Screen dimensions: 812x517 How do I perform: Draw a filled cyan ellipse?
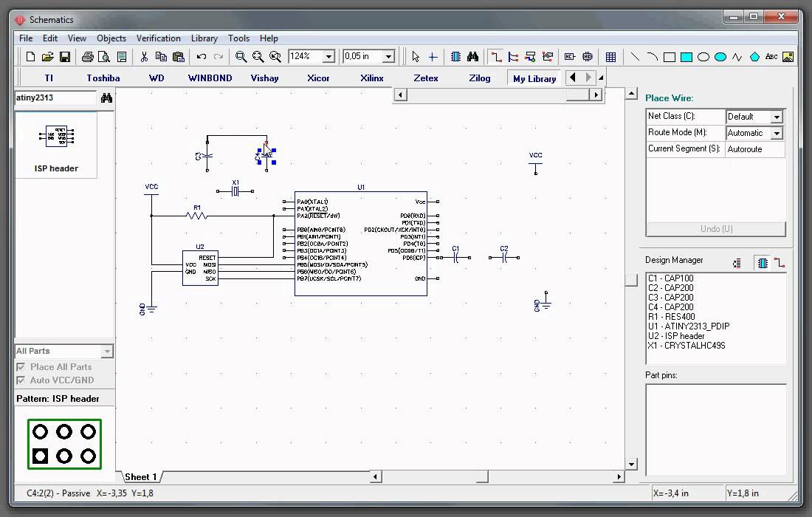[720, 56]
